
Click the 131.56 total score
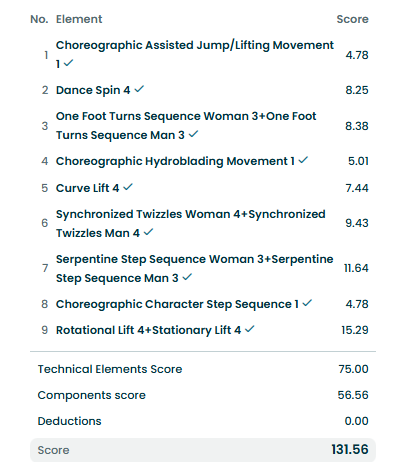(x=350, y=449)
